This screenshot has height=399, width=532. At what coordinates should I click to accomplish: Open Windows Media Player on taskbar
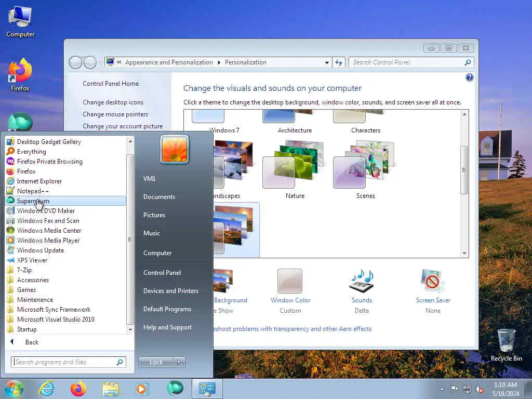142,389
